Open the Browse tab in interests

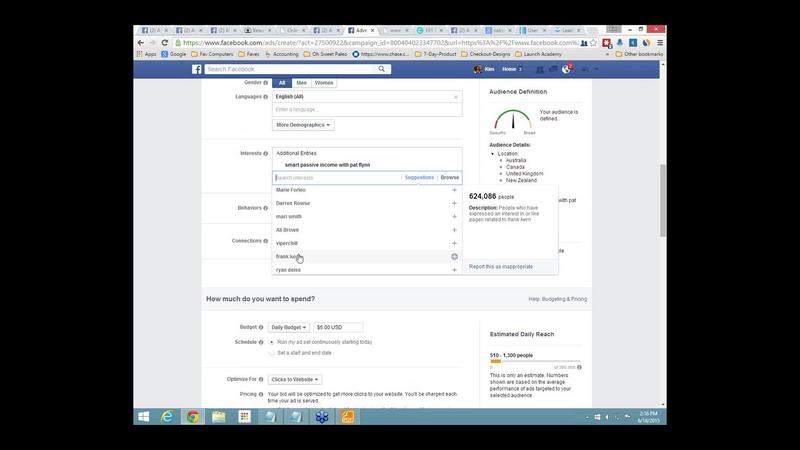coord(450,178)
